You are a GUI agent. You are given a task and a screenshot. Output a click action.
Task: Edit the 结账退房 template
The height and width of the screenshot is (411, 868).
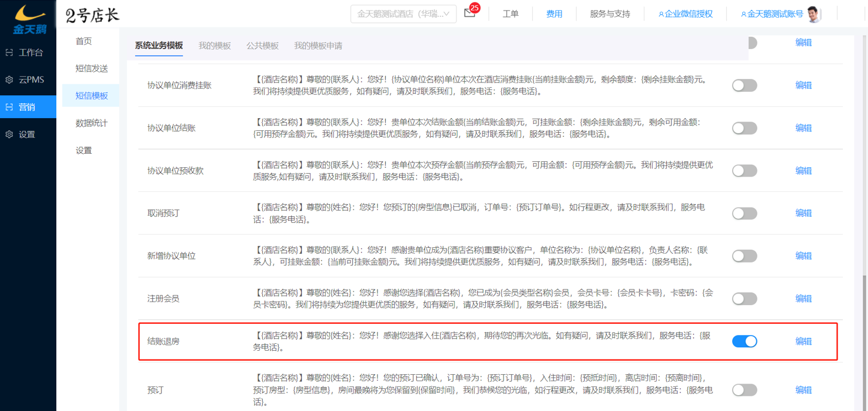click(804, 341)
